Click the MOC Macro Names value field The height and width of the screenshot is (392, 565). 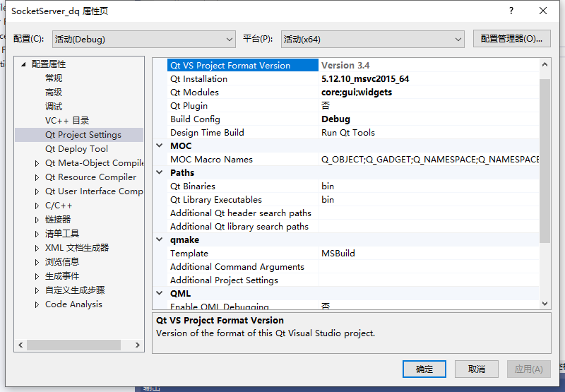click(x=429, y=159)
